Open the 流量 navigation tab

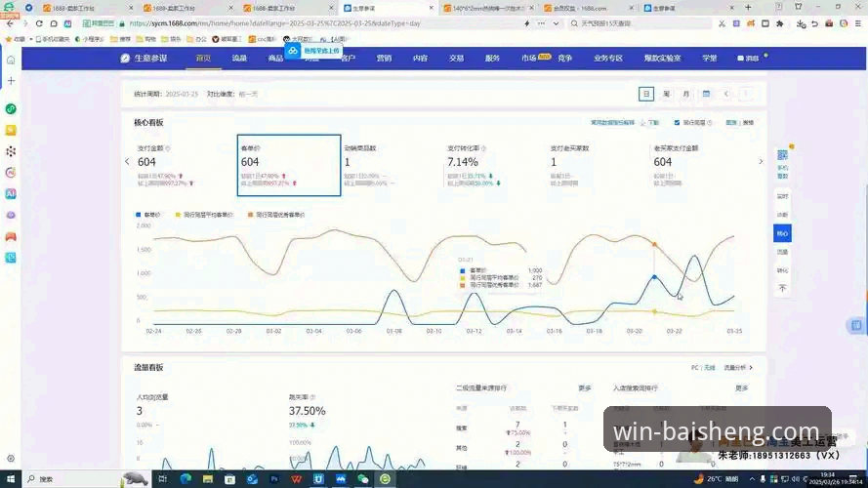coord(239,59)
